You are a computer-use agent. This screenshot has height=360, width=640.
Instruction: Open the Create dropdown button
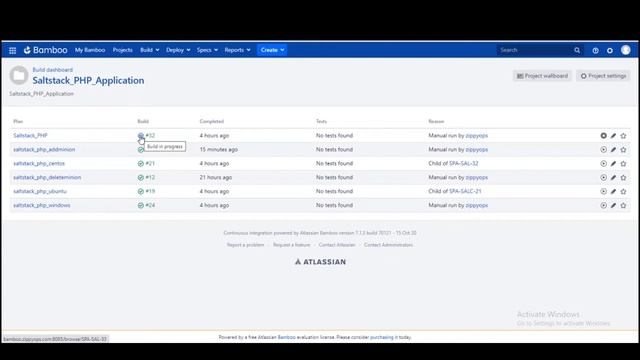pos(272,50)
